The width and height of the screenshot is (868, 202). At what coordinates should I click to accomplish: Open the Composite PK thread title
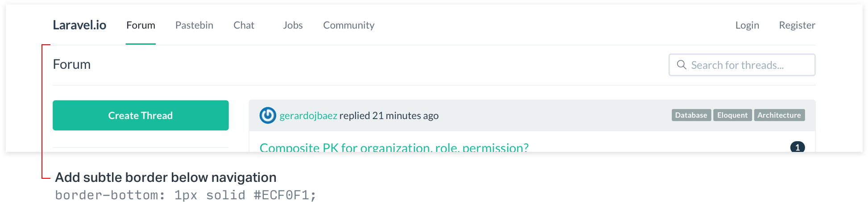394,147
